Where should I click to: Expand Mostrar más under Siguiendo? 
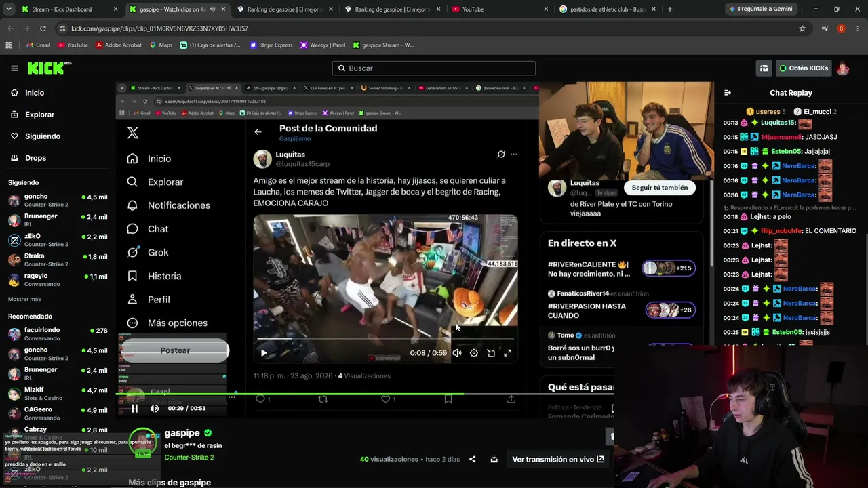(24, 299)
